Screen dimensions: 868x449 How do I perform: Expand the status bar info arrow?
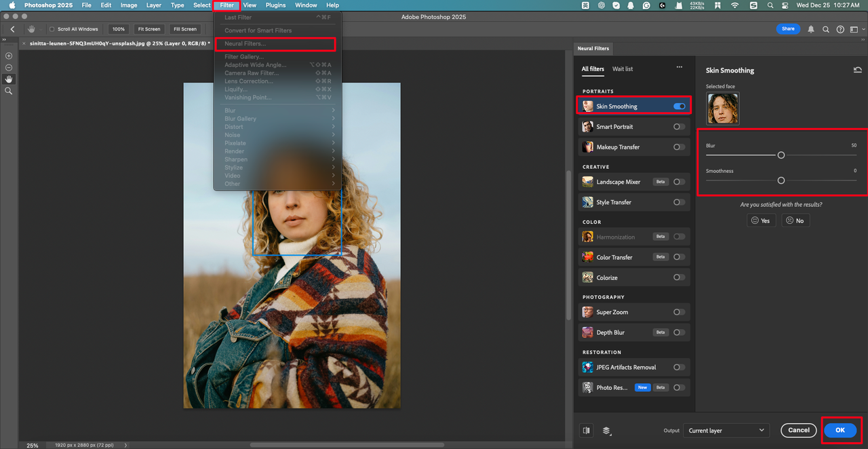pyautogui.click(x=126, y=445)
